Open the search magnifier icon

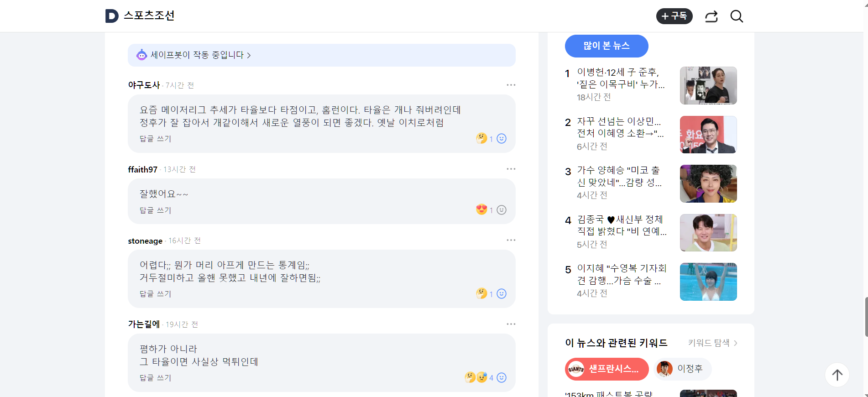(x=737, y=16)
